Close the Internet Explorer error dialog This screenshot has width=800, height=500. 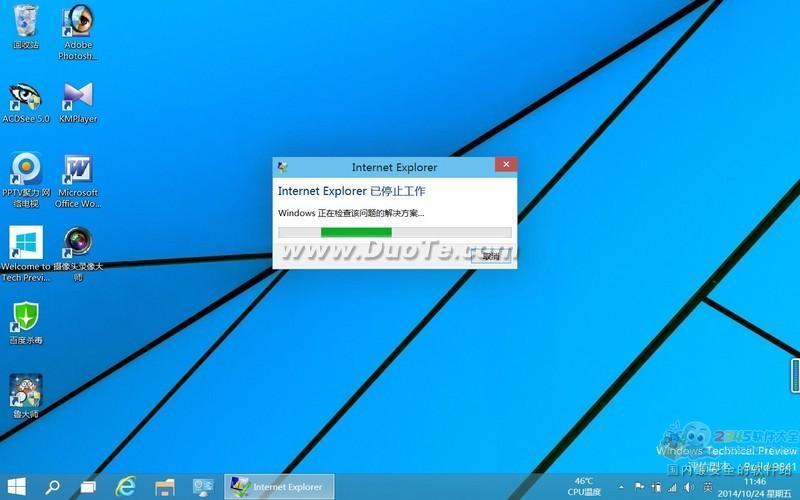(x=506, y=164)
